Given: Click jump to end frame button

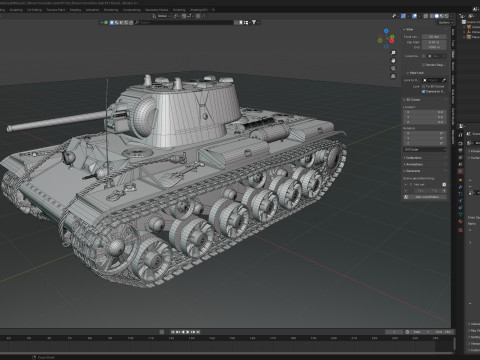Looking at the screenshot, I should click(x=198, y=332).
